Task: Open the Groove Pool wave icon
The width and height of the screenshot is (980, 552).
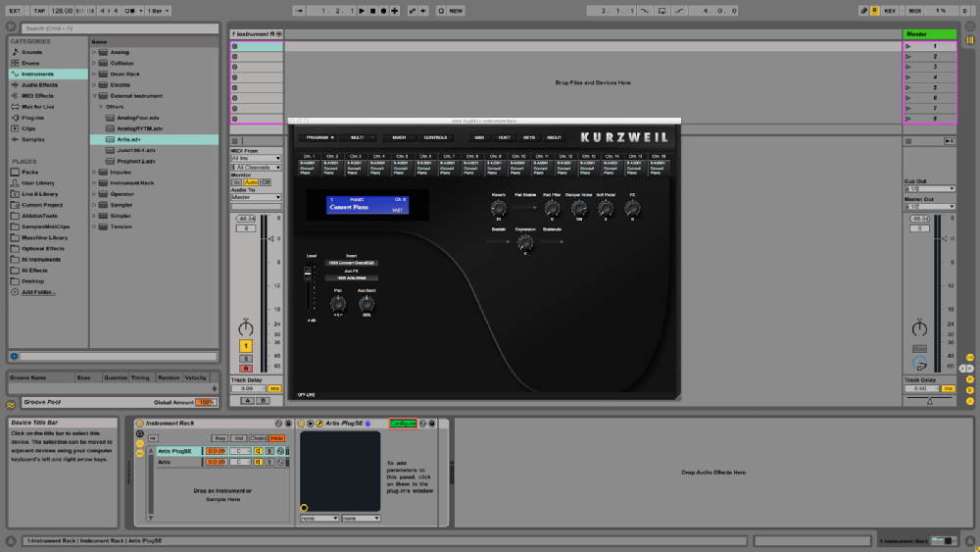Action: (x=11, y=403)
